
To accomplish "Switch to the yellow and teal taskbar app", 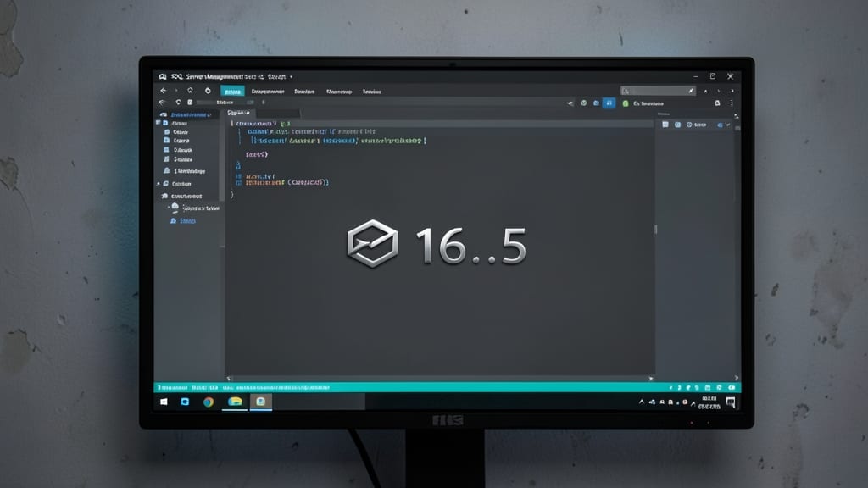I will pyautogui.click(x=235, y=402).
